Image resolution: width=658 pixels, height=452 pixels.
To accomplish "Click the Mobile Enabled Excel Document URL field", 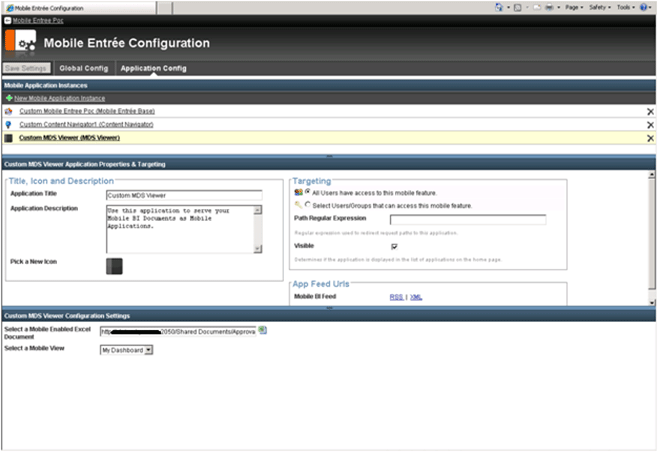I will (x=178, y=332).
